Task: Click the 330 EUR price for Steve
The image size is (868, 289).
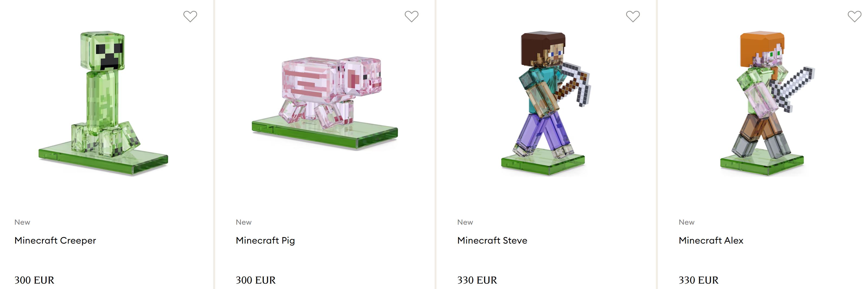Action: pyautogui.click(x=477, y=280)
